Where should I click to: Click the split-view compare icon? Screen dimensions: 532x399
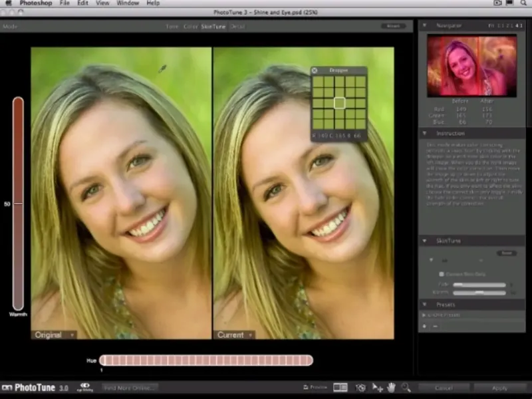(x=340, y=387)
